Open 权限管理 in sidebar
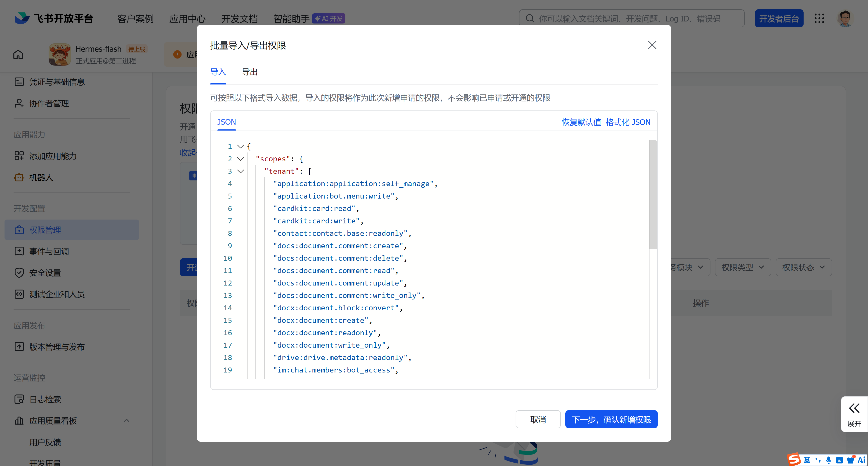The image size is (868, 466). pos(72,230)
